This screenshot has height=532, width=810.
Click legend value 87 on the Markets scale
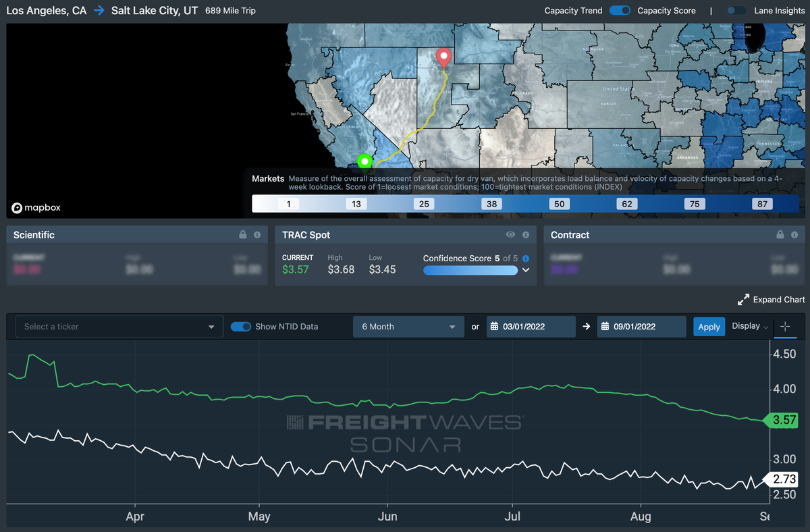pyautogui.click(x=763, y=204)
